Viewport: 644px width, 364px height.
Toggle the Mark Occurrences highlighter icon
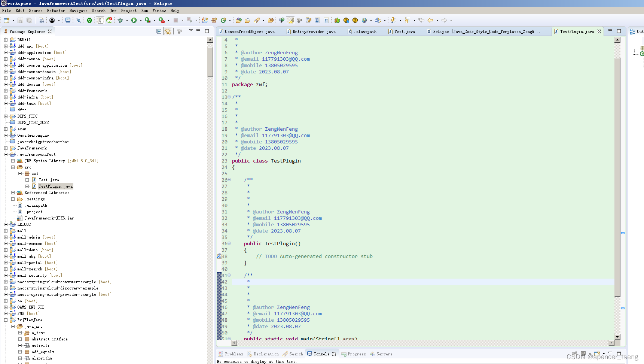[x=290, y=20]
